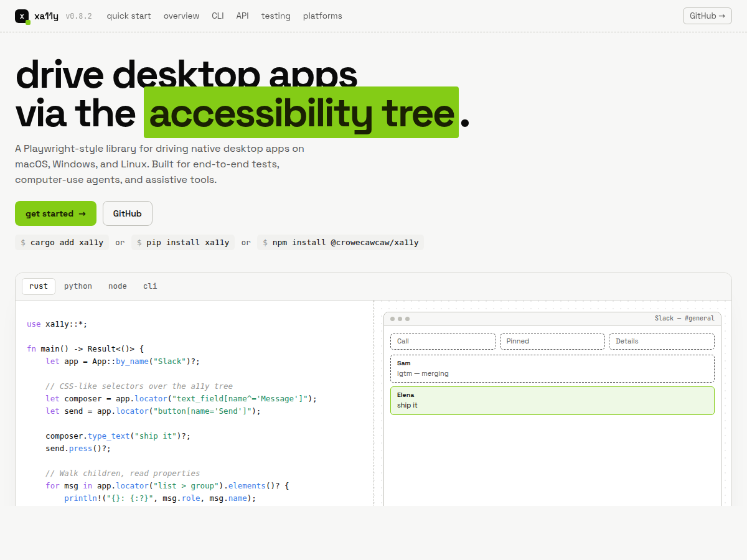Viewport: 747px width, 560px height.
Task: Open the testing nav link
Action: [x=276, y=16]
